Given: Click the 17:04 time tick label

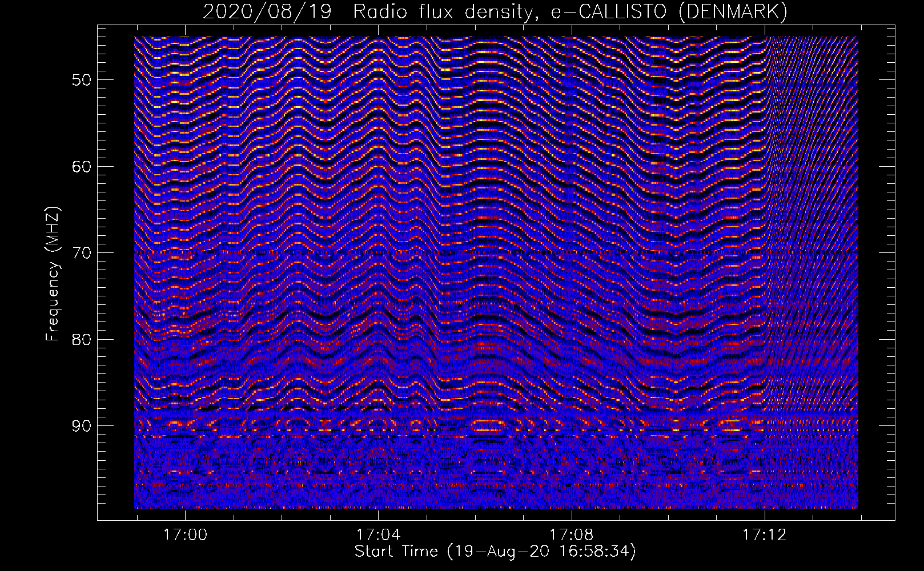Looking at the screenshot, I should click(x=378, y=535).
